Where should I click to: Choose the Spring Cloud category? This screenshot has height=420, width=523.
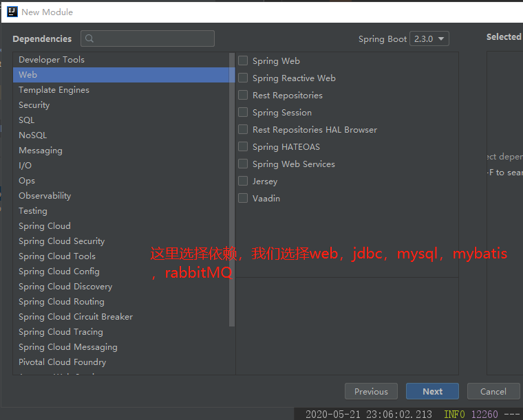coord(121,226)
